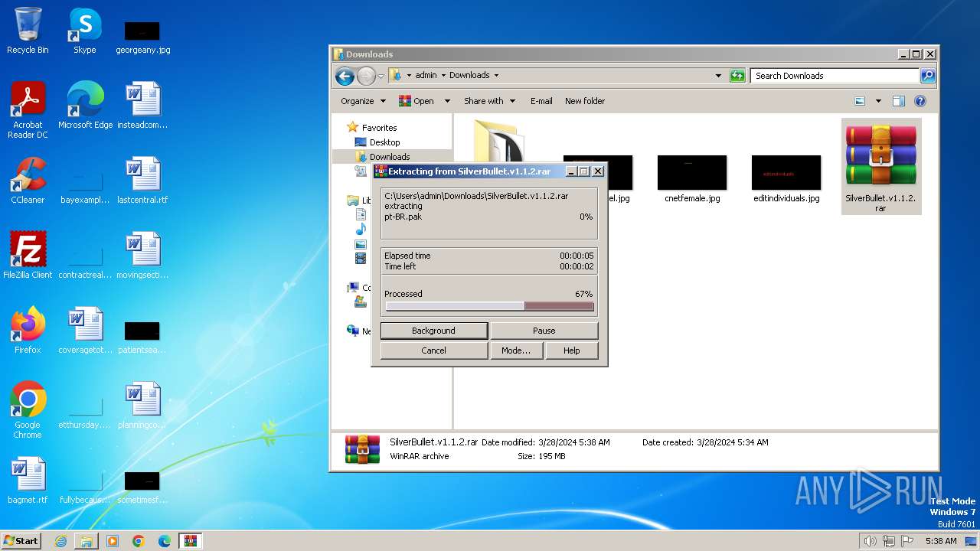This screenshot has width=980, height=551.
Task: Click Back arrow in Downloads window
Action: [x=345, y=76]
